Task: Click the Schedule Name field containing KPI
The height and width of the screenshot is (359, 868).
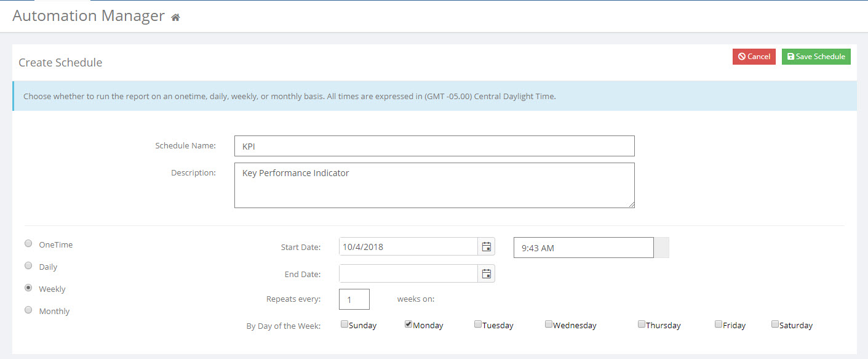Action: click(434, 146)
